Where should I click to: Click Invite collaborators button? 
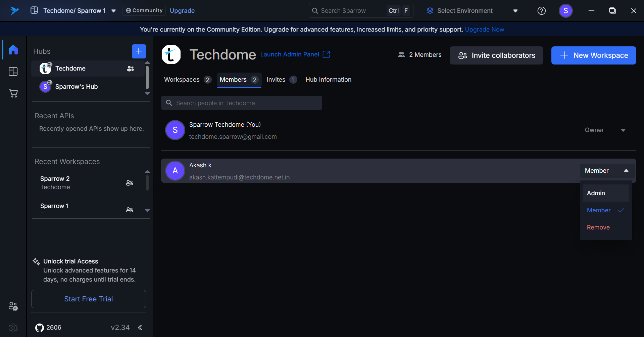(496, 55)
